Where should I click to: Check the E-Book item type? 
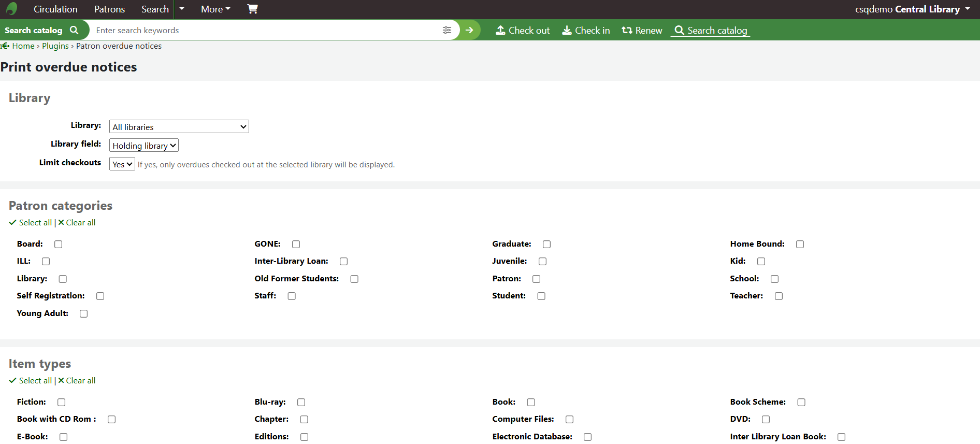tap(64, 437)
